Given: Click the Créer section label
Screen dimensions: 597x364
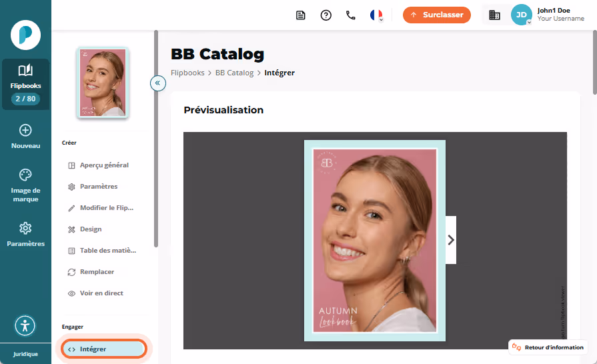Looking at the screenshot, I should (69, 143).
